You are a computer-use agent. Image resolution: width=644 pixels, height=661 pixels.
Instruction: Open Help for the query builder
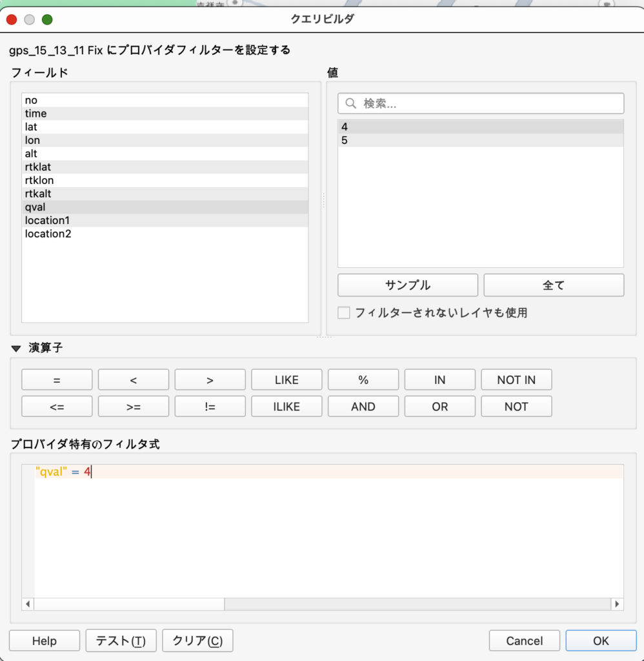pyautogui.click(x=45, y=641)
